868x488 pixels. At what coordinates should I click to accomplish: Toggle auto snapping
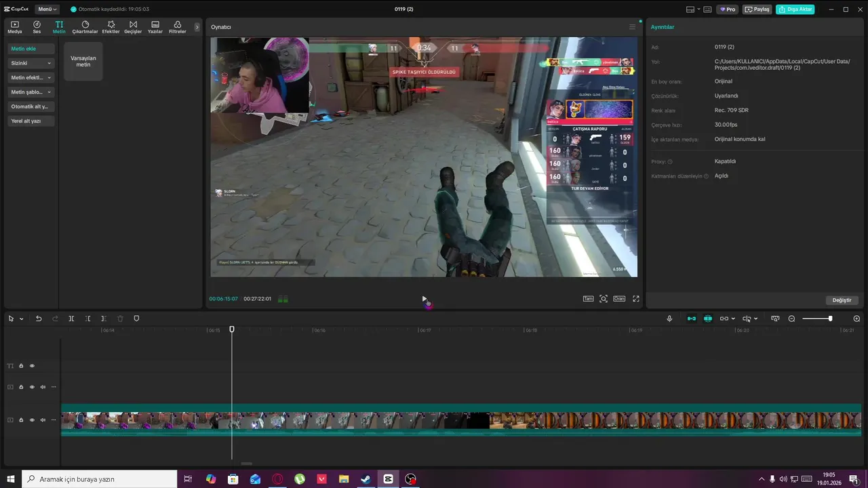708,319
